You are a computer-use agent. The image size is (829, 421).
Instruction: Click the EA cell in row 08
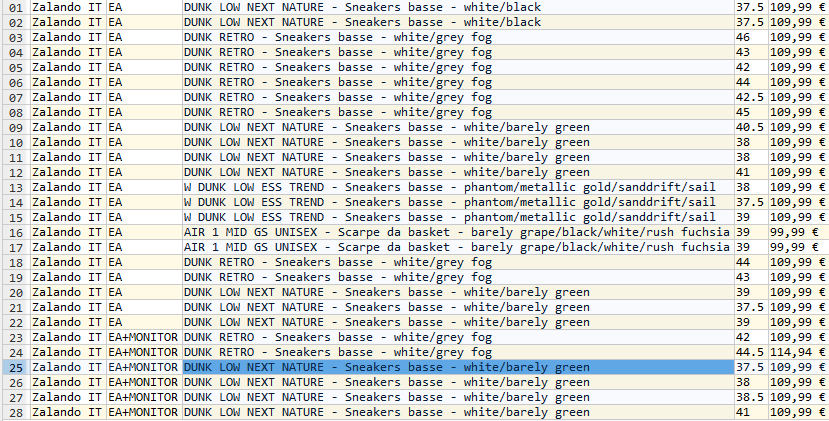coord(144,112)
